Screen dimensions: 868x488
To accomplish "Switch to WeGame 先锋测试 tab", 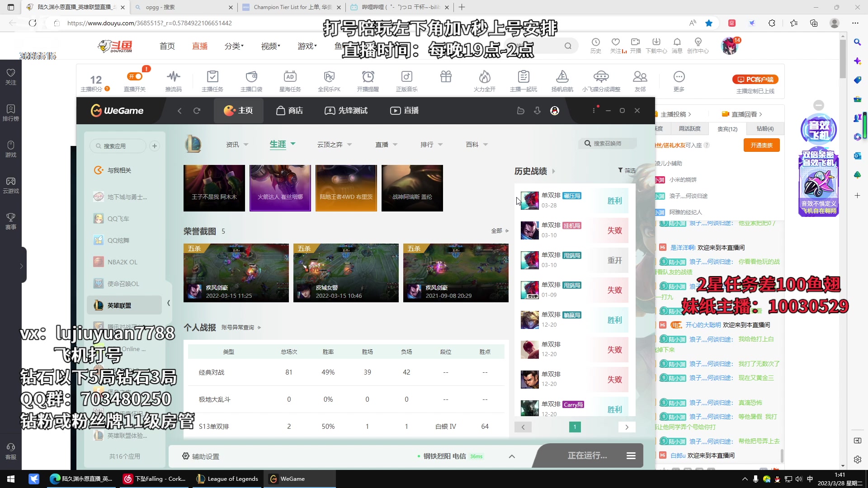I will [x=346, y=111].
